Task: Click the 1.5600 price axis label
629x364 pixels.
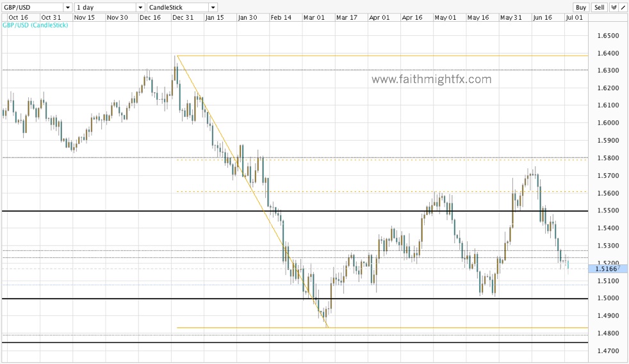Action: (x=608, y=193)
